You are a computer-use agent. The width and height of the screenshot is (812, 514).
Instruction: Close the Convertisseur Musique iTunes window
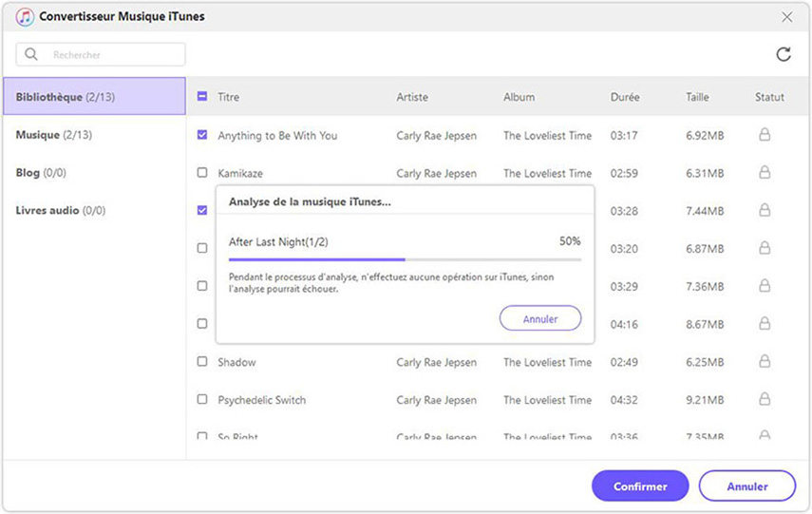pyautogui.click(x=786, y=17)
